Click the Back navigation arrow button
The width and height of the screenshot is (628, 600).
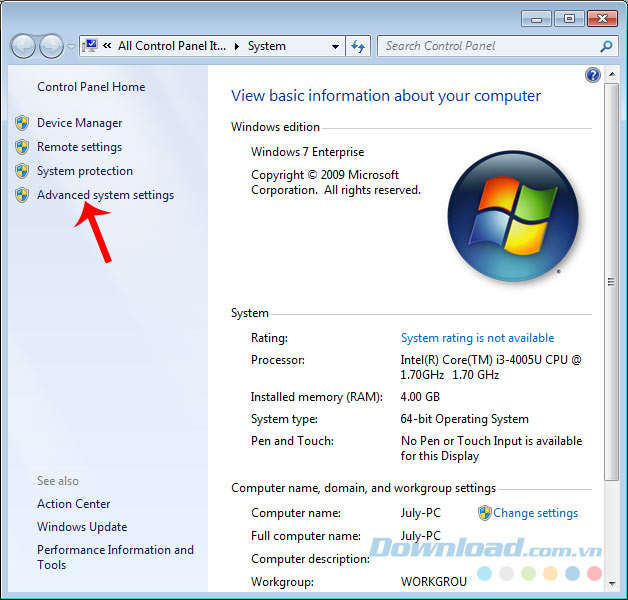pos(23,46)
